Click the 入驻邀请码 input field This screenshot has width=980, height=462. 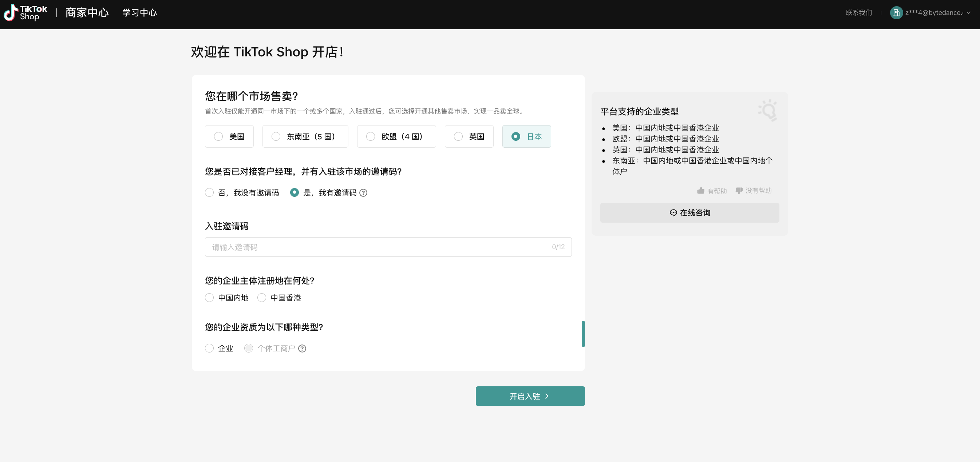click(380, 247)
